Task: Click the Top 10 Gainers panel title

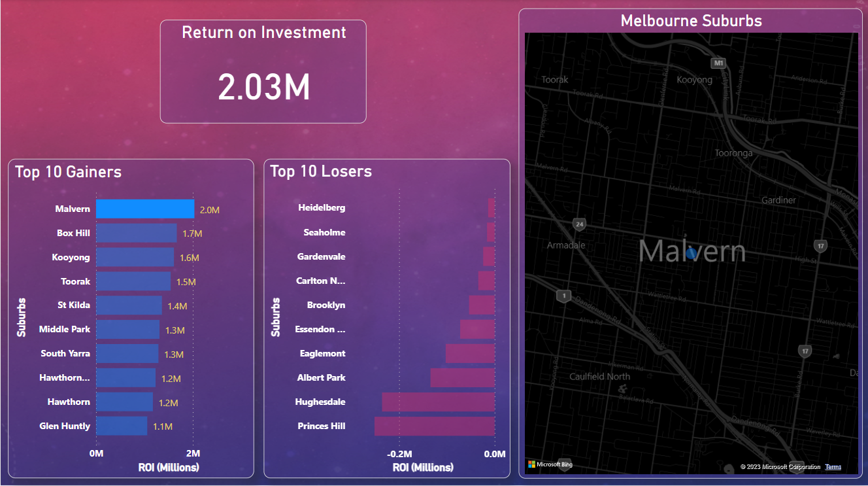Action: click(x=68, y=171)
